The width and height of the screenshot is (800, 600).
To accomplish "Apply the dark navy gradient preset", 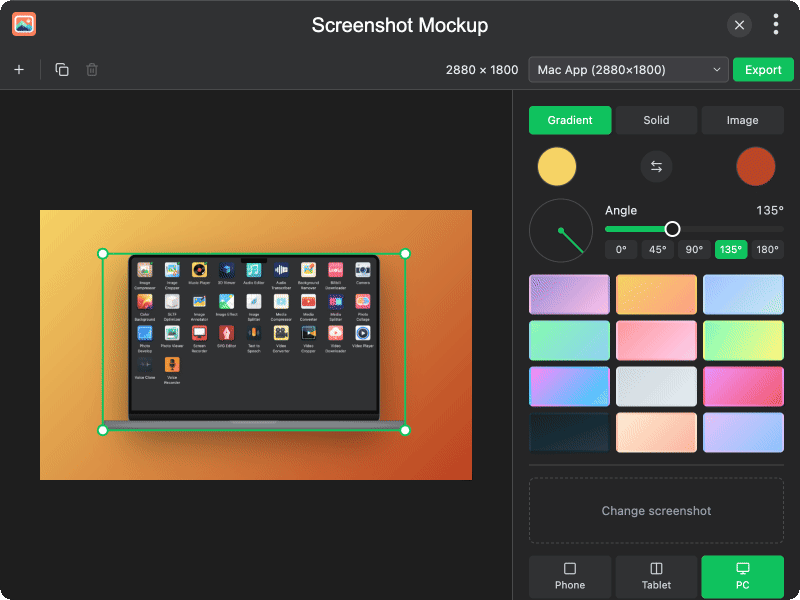I will (x=569, y=433).
